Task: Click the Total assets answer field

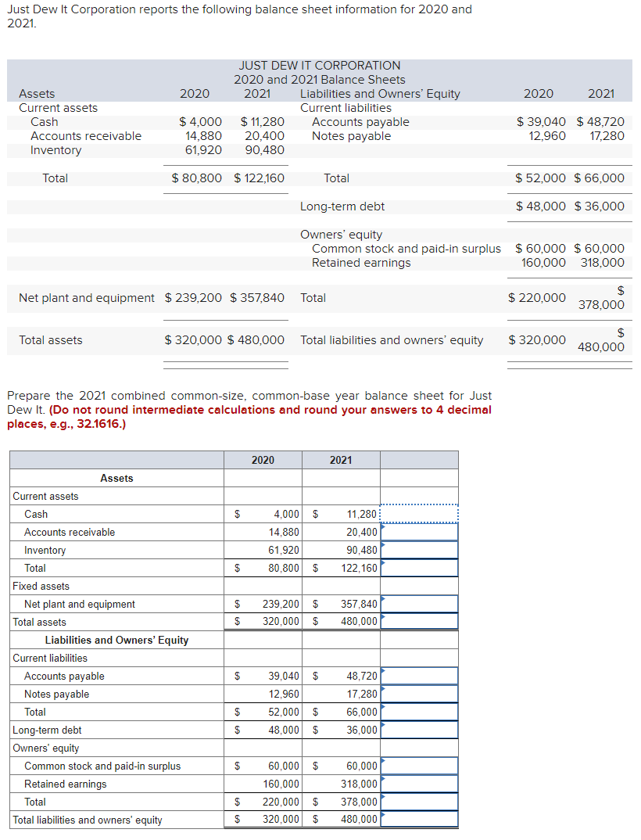Action: pyautogui.click(x=420, y=622)
